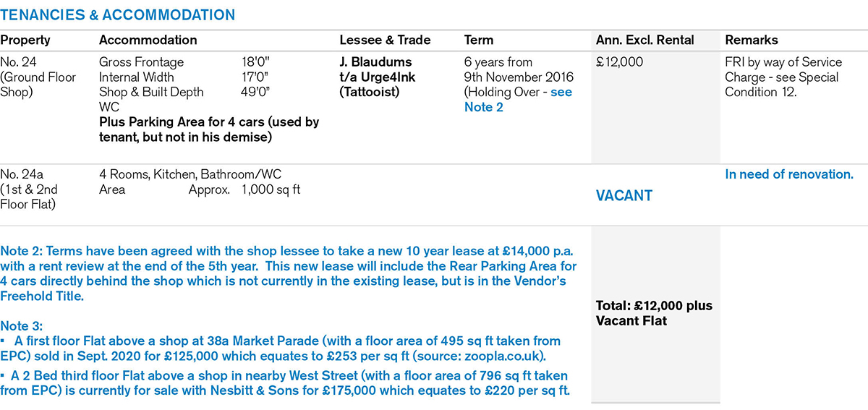Click the Remarks column header
The height and width of the screenshot is (410, 868).
tap(752, 40)
